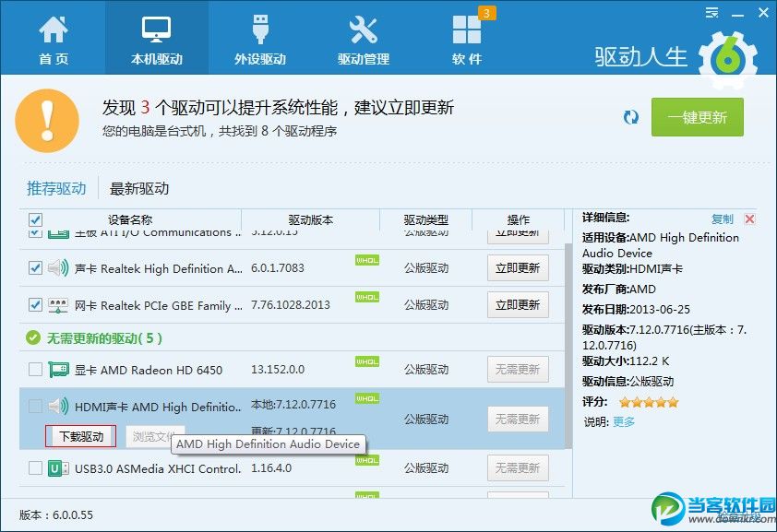Viewport: 777px width, 532px height.
Task: Check the HDMI声卡 AMD row checkbox
Action: [x=35, y=407]
